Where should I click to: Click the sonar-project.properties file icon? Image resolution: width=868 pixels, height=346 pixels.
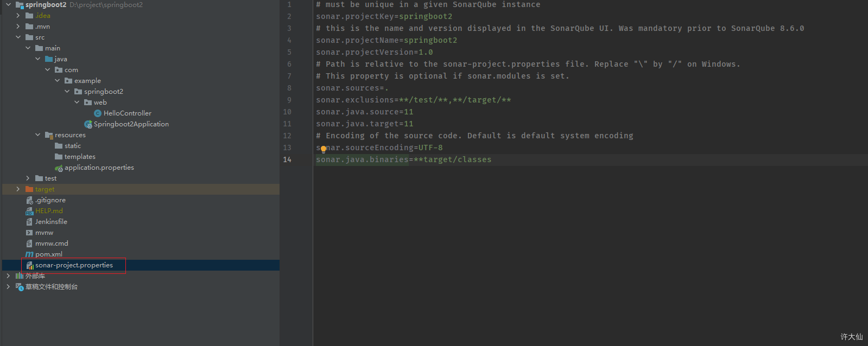pos(30,265)
